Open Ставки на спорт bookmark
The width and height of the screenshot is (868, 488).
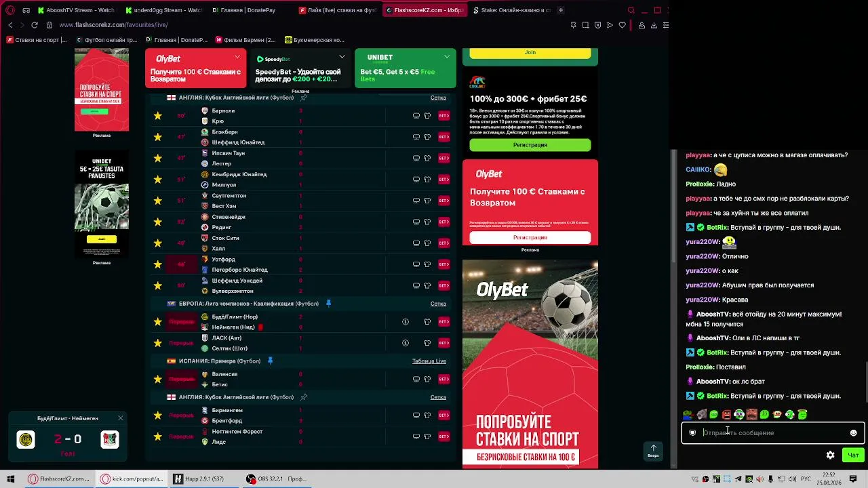[37, 40]
